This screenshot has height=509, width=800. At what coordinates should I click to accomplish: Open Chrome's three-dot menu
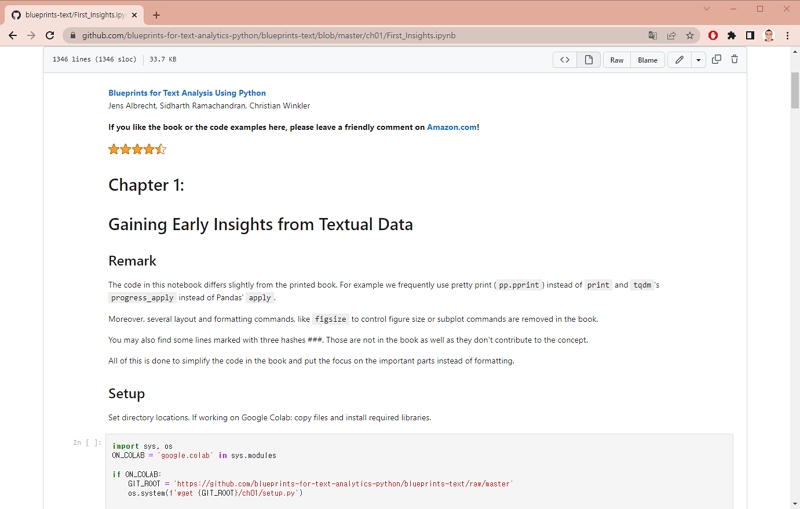(787, 35)
